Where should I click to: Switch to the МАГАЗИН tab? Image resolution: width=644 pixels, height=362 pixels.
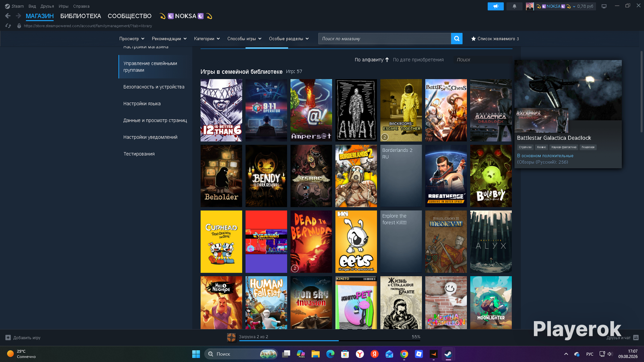[x=40, y=16]
